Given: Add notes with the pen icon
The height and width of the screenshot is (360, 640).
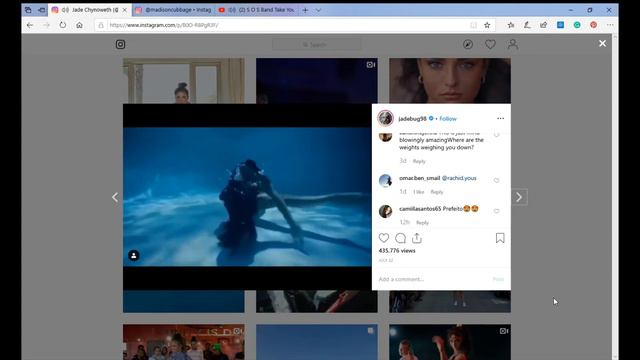Looking at the screenshot, I should (527, 25).
